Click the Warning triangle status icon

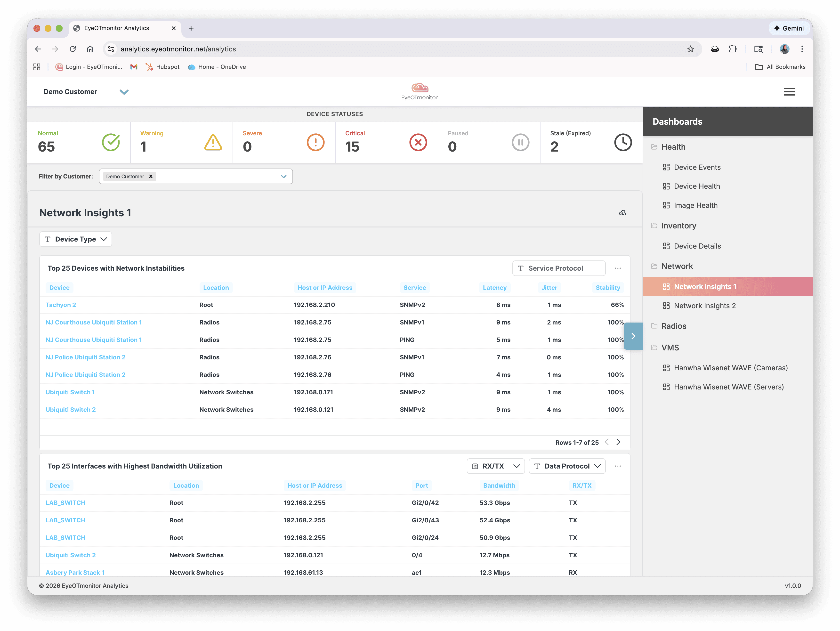[x=213, y=142]
